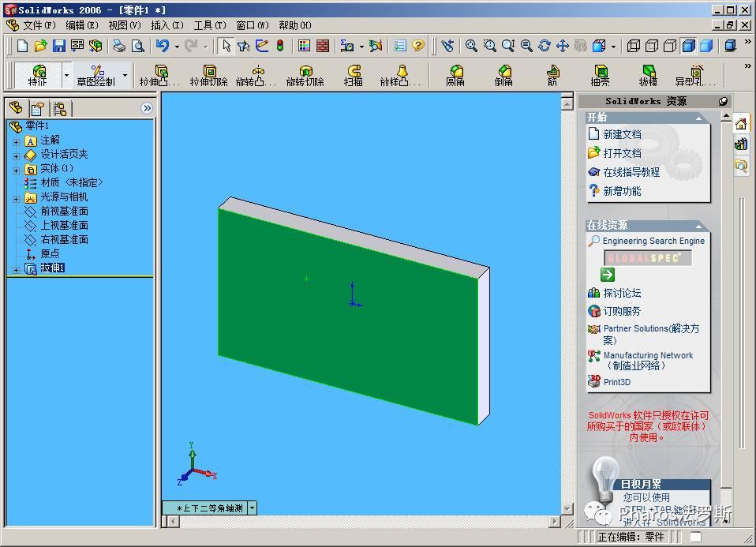Select the Pan view tool

tap(562, 46)
